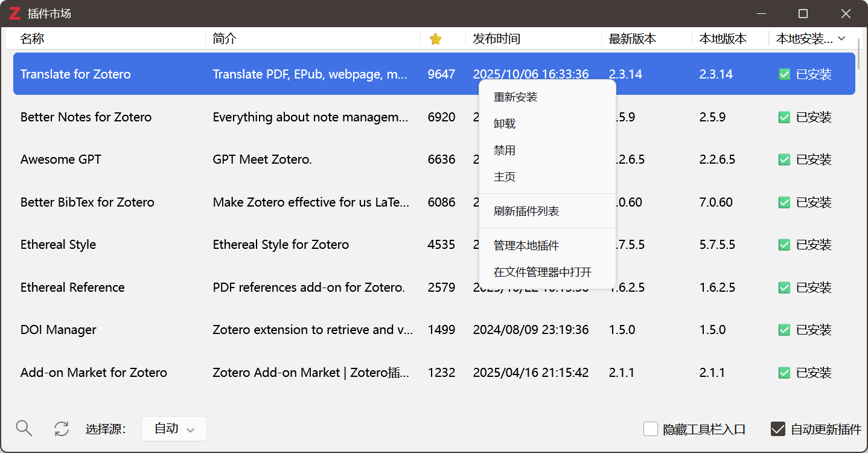This screenshot has width=868, height=453.
Task: Select 卸载 in the context menu
Action: pyautogui.click(x=505, y=124)
